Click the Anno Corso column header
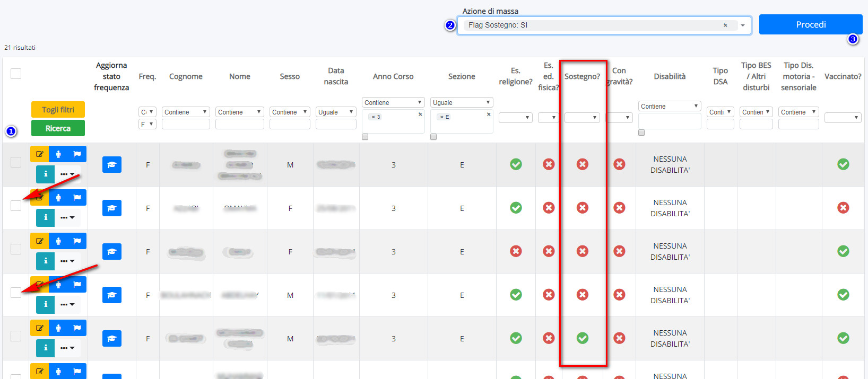 (393, 76)
